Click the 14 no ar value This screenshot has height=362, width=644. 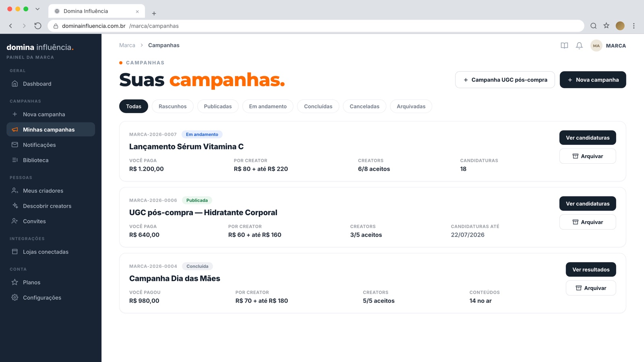point(481,301)
